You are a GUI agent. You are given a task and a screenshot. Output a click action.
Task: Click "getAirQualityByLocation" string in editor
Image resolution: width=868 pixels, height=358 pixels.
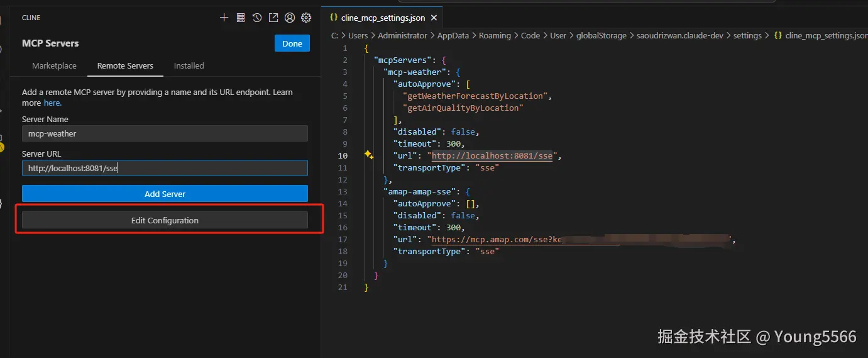coord(463,108)
